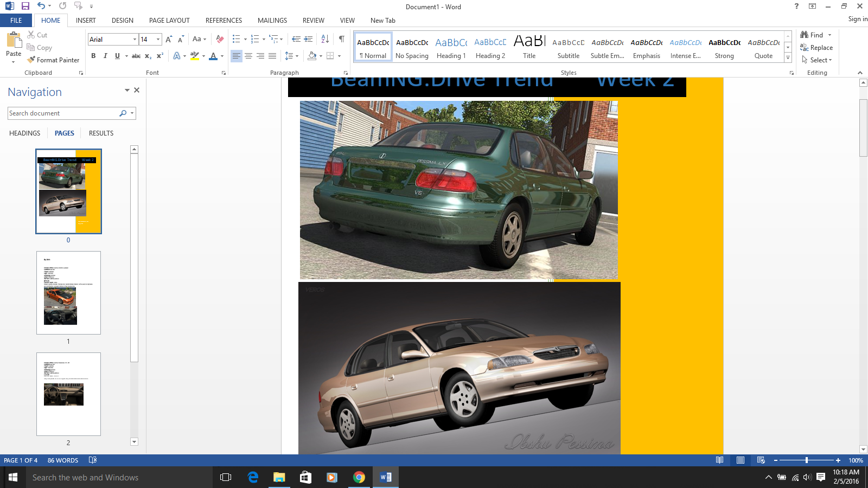Toggle Italic formatting
The width and height of the screenshot is (868, 488).
105,56
